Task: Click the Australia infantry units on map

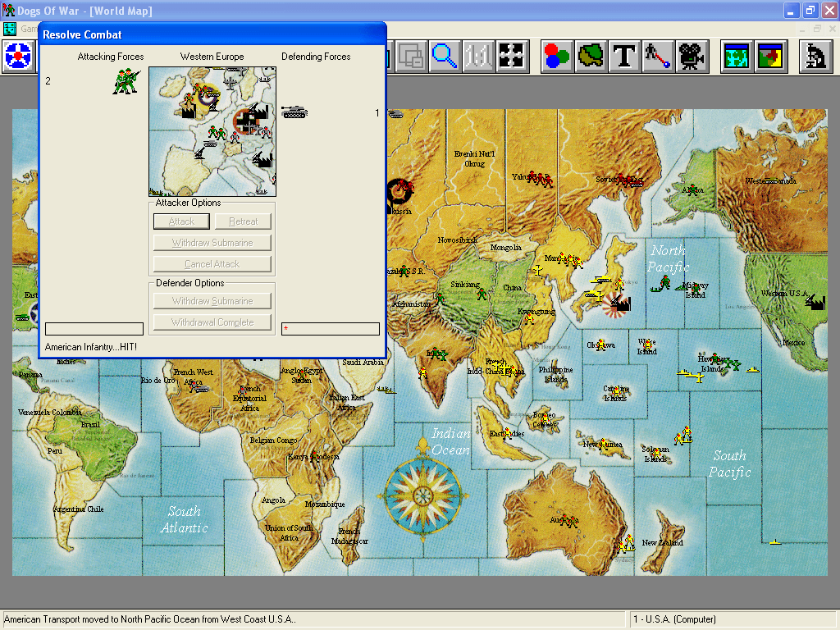Action: [568, 519]
